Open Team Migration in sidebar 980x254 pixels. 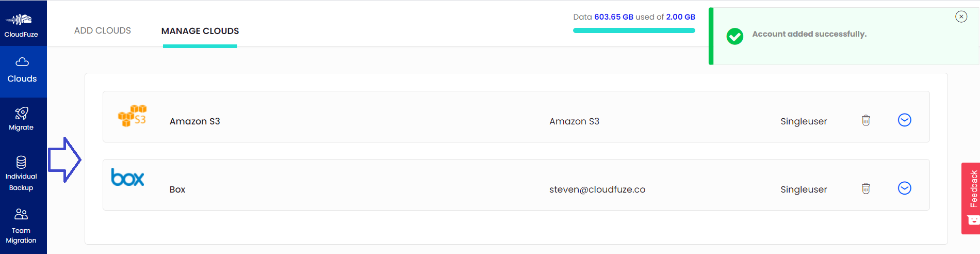21,226
